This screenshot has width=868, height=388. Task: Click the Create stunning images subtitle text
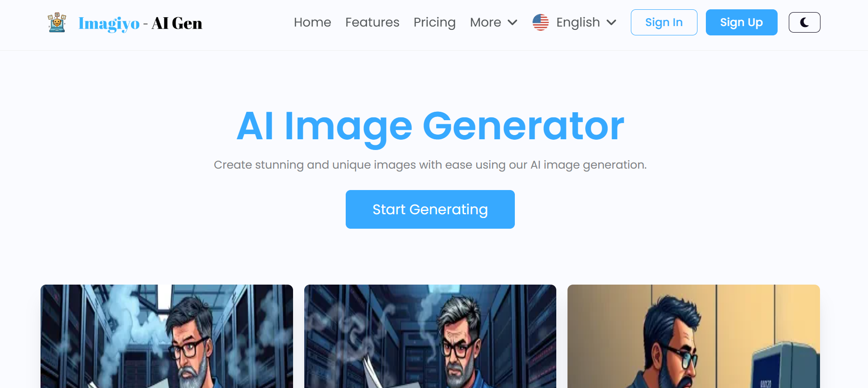430,165
